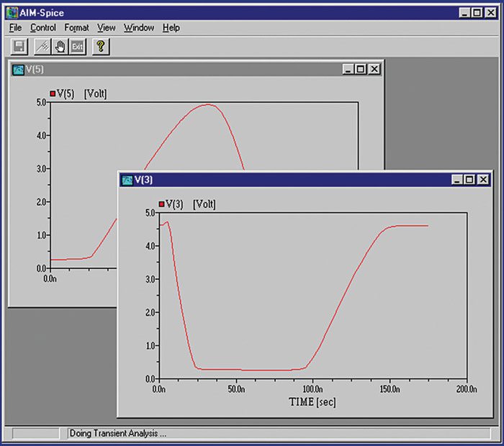Screen dimensions: 504x446
Task: Click the red V(5) legend swatch
Action: pos(52,94)
